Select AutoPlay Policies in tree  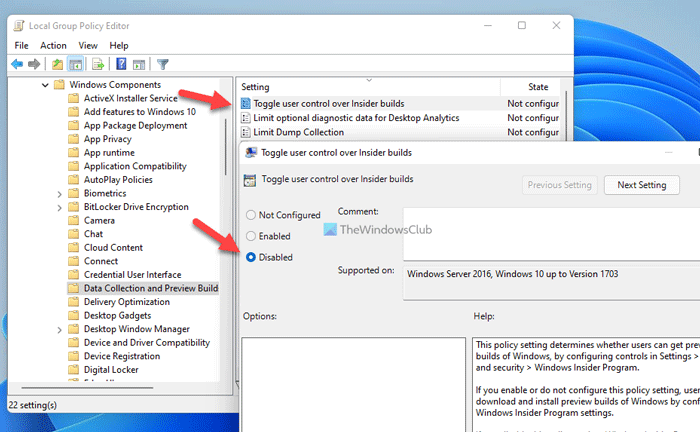coord(118,179)
